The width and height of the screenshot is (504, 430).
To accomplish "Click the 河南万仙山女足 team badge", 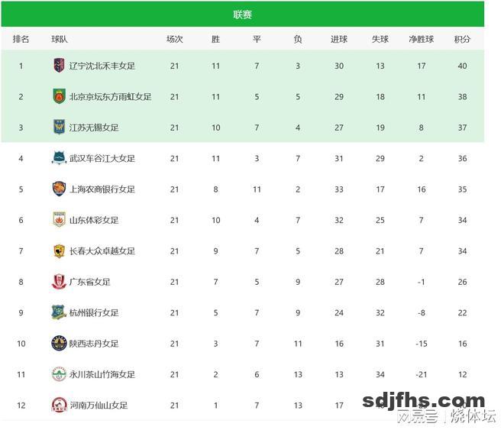I will [x=59, y=405].
